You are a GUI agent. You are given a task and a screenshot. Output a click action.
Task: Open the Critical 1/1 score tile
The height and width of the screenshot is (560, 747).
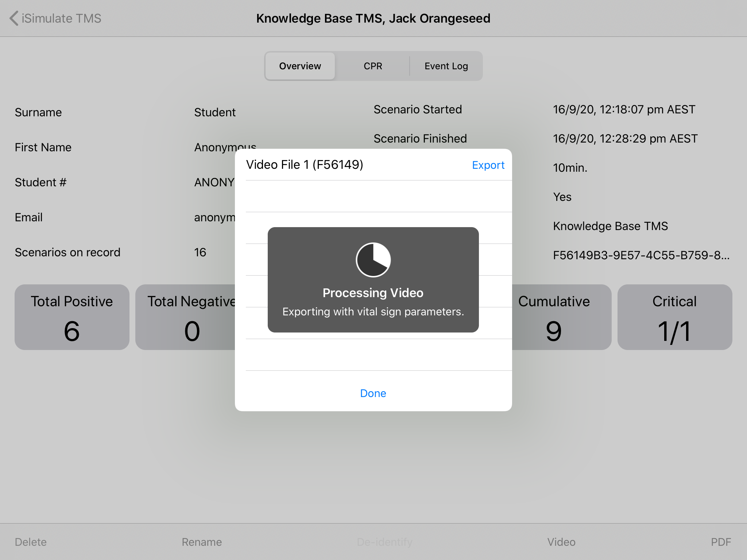[674, 317]
